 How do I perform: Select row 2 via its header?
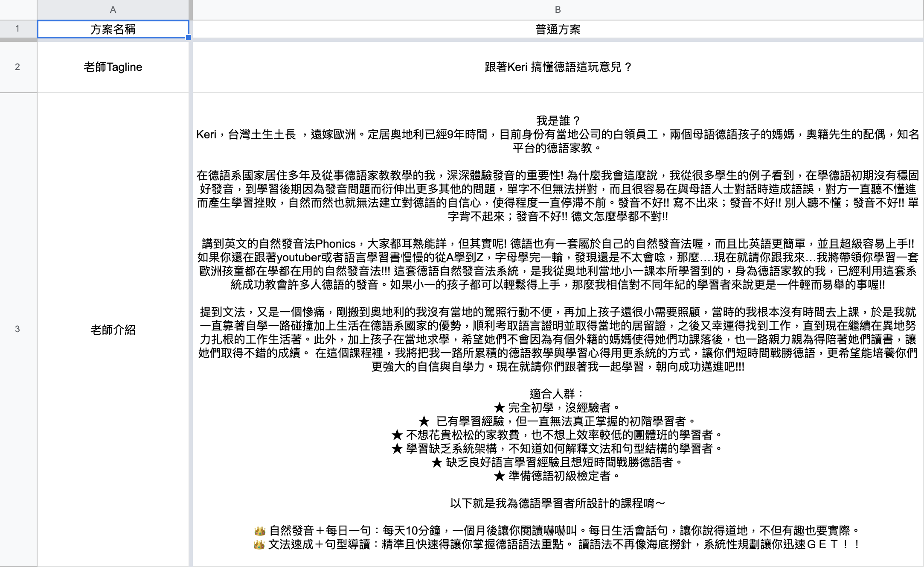tap(17, 67)
